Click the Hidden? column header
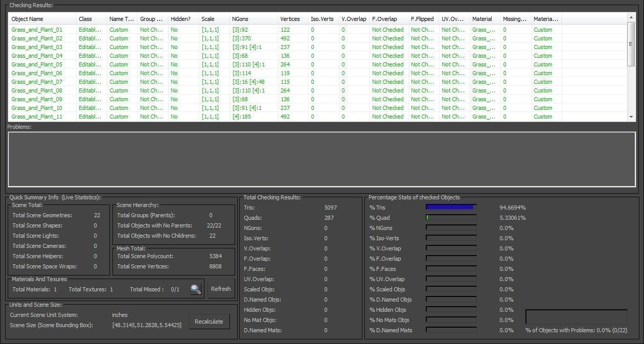Screen dimensions: 644x344 pos(183,19)
